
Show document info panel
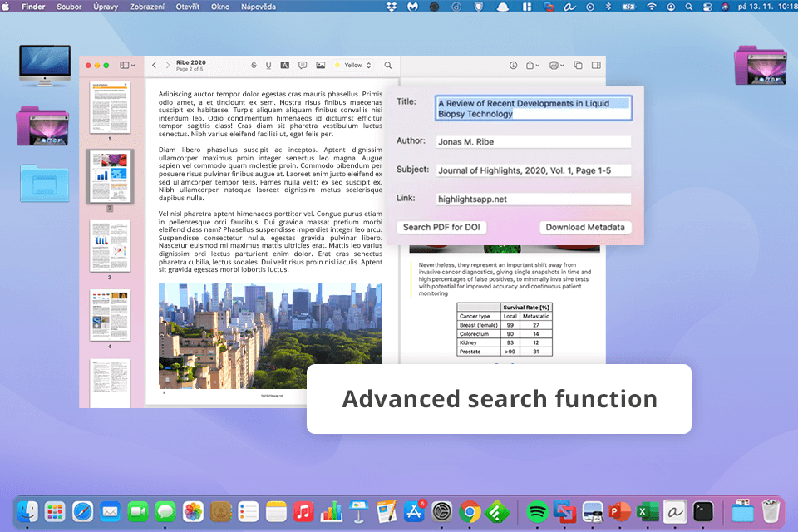point(513,65)
